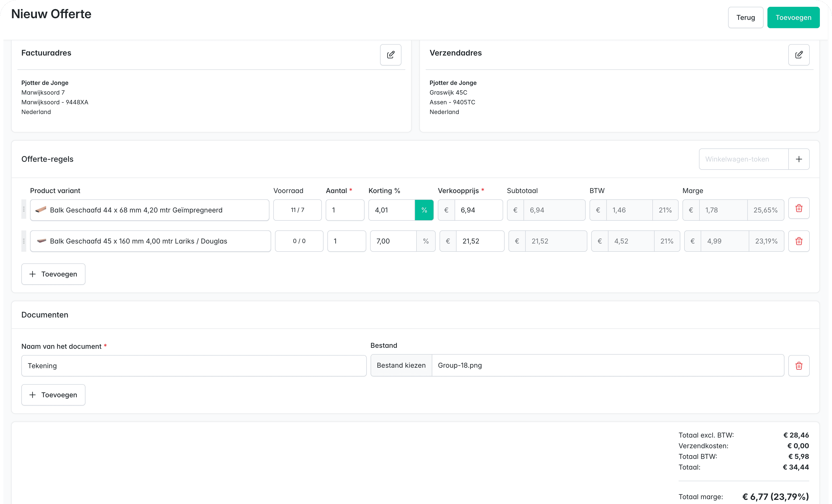832x504 pixels.
Task: Click Voorraad value 11 / 7
Action: point(297,210)
